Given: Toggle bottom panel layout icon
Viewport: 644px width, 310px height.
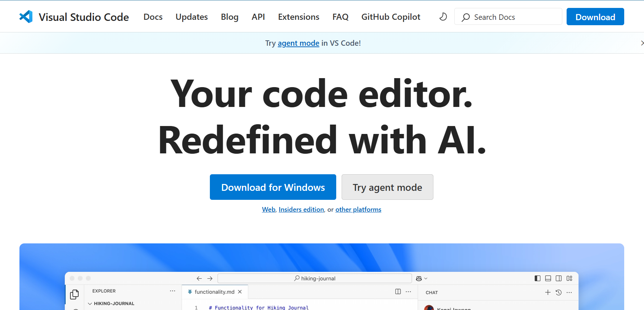Looking at the screenshot, I should [548, 278].
